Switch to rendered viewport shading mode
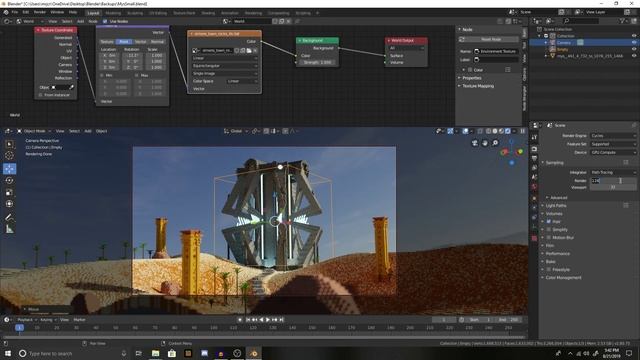 (508, 131)
